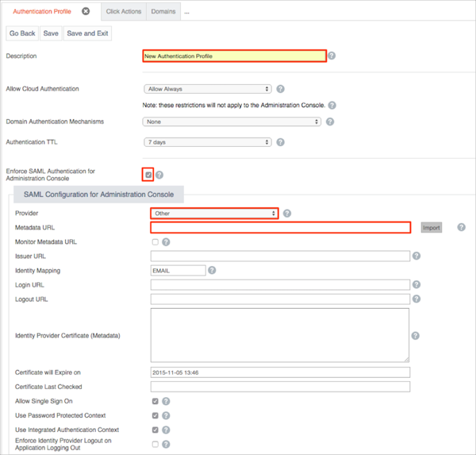Click help icon next to Identity Mapping
476x455 pixels.
click(x=212, y=271)
